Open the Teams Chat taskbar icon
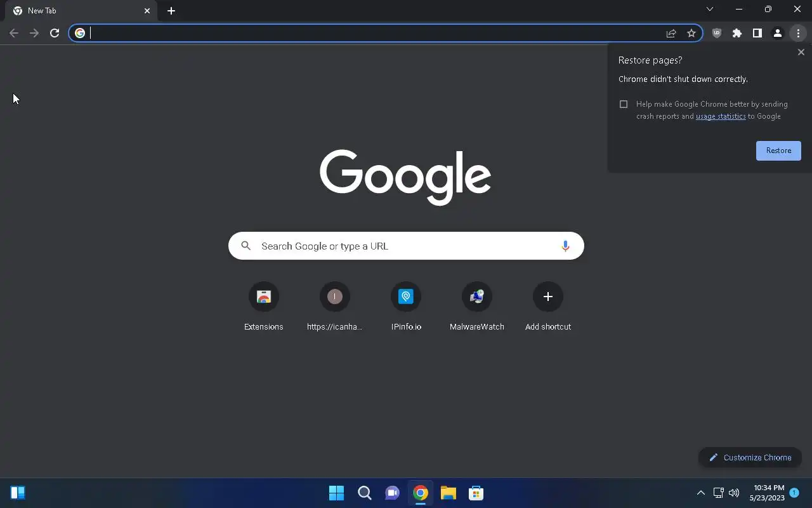The height and width of the screenshot is (508, 812). 392,493
